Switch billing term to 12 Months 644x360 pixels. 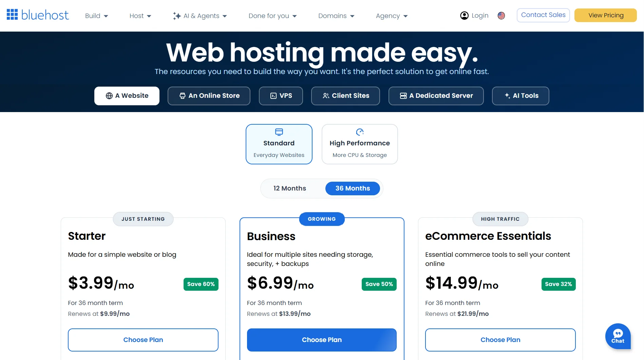click(290, 188)
